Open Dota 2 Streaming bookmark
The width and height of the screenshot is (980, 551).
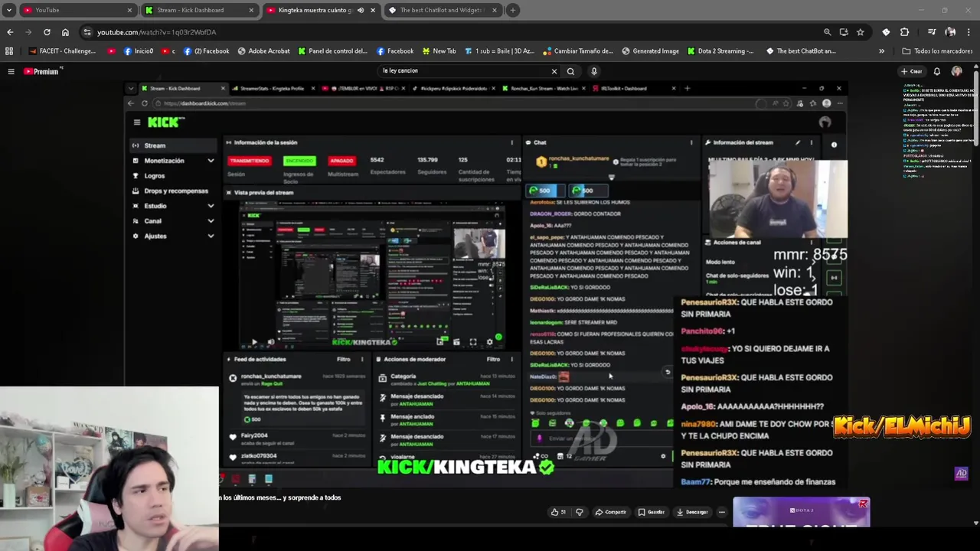[x=720, y=51]
